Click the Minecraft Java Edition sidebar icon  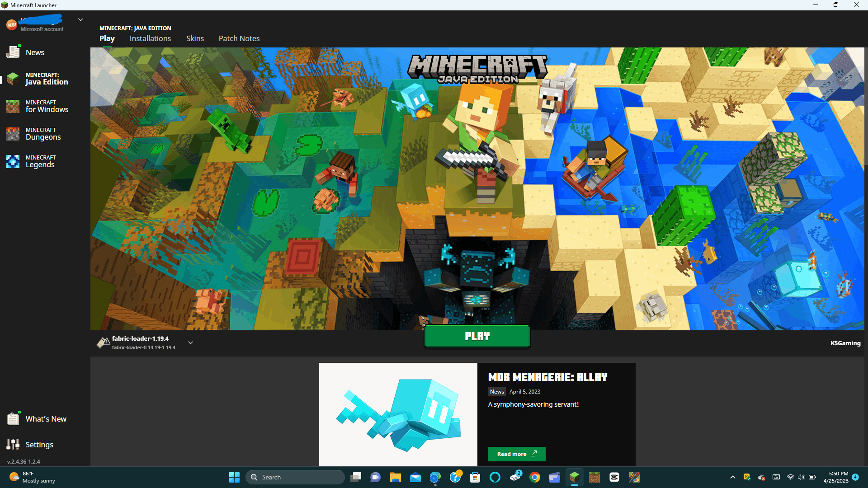(14, 78)
